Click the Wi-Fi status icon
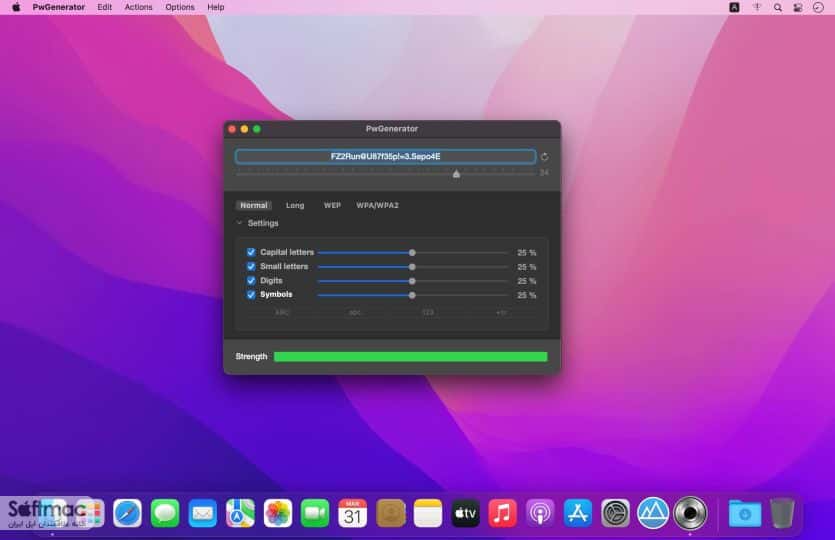The height and width of the screenshot is (540, 835). [757, 7]
